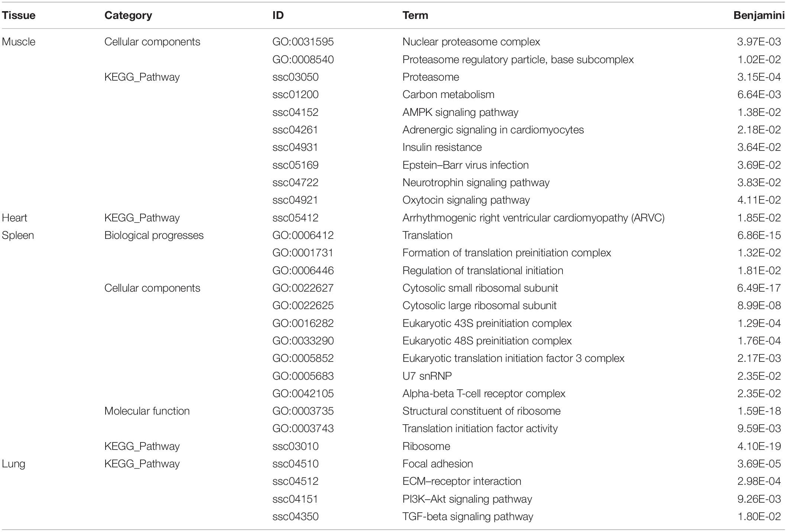Select the Lung tissue cell
The width and height of the screenshot is (787, 532).
pos(13,464)
